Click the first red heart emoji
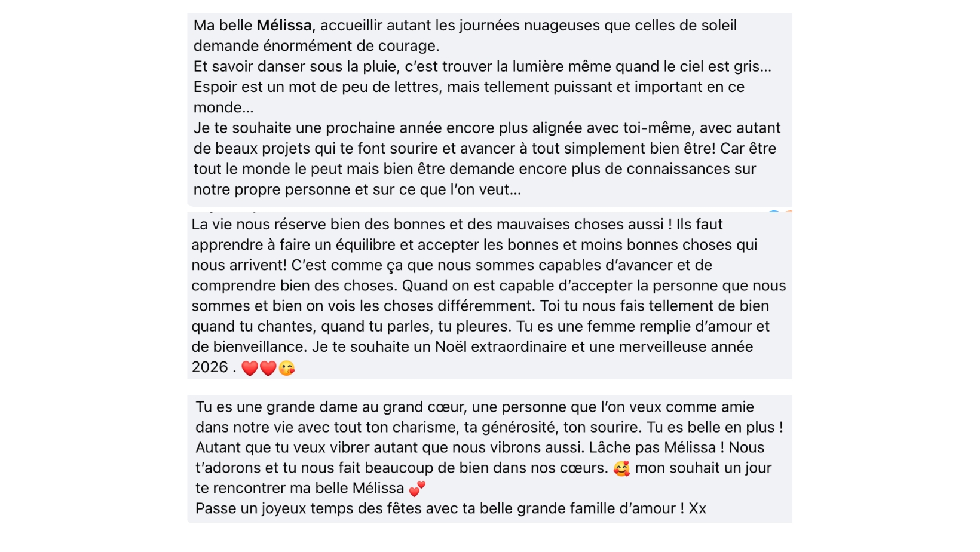Screen dimensions: 980x552 pyautogui.click(x=249, y=368)
